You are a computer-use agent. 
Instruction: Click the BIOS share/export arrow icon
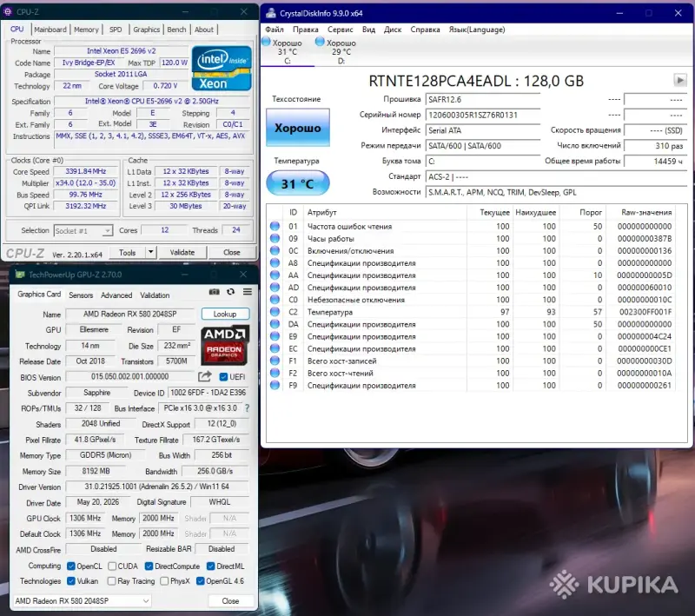click(x=205, y=377)
